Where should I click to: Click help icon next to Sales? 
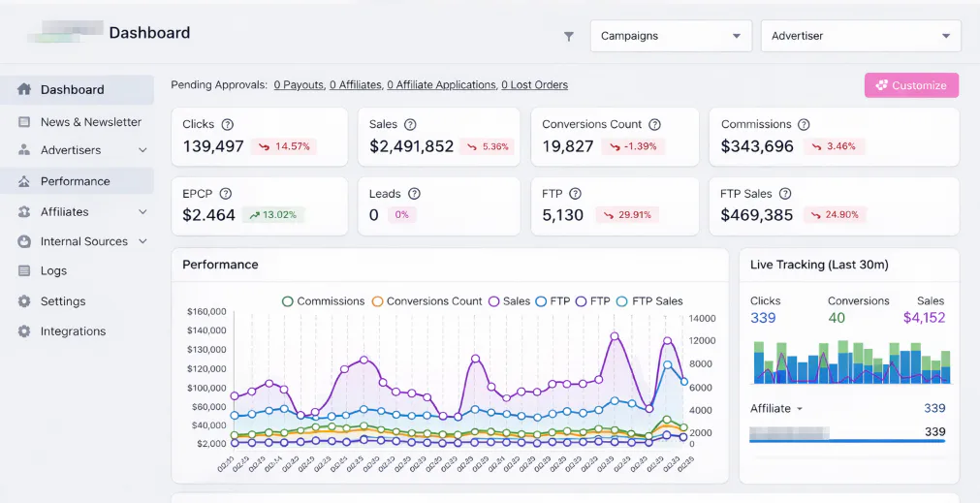click(x=410, y=124)
